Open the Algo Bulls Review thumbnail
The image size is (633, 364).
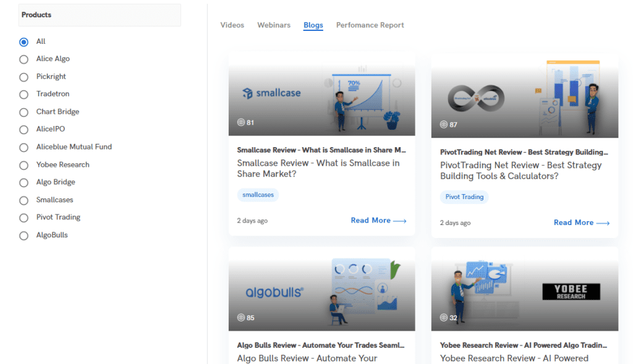[x=321, y=289]
